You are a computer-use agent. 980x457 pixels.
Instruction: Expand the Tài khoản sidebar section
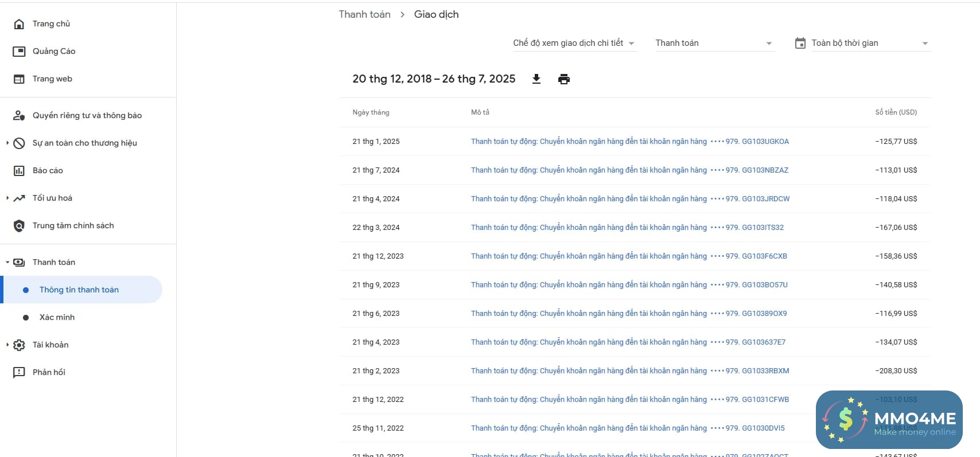[7, 345]
